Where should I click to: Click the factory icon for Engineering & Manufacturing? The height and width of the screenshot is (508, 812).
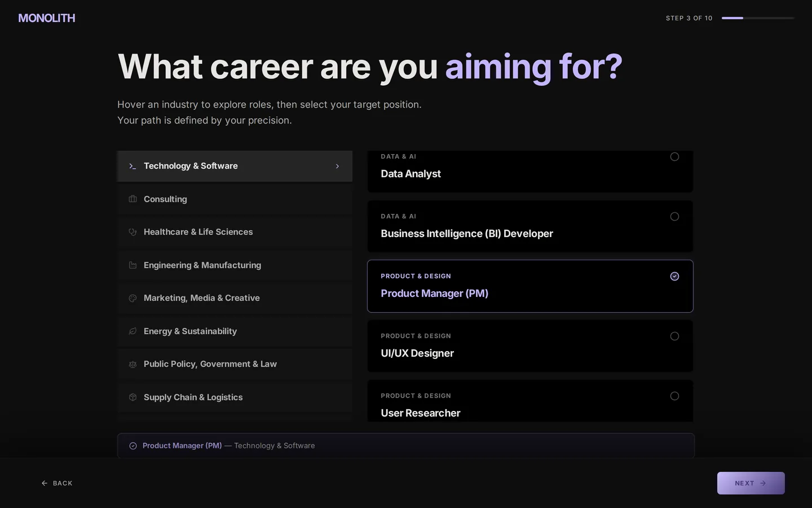[x=133, y=265]
